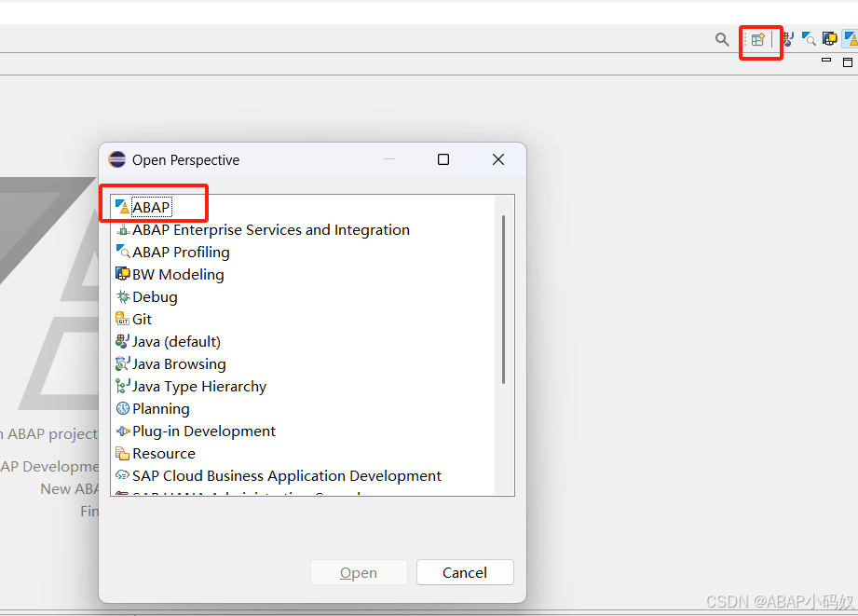Click the Open button in the dialog
The image size is (858, 616).
(359, 572)
